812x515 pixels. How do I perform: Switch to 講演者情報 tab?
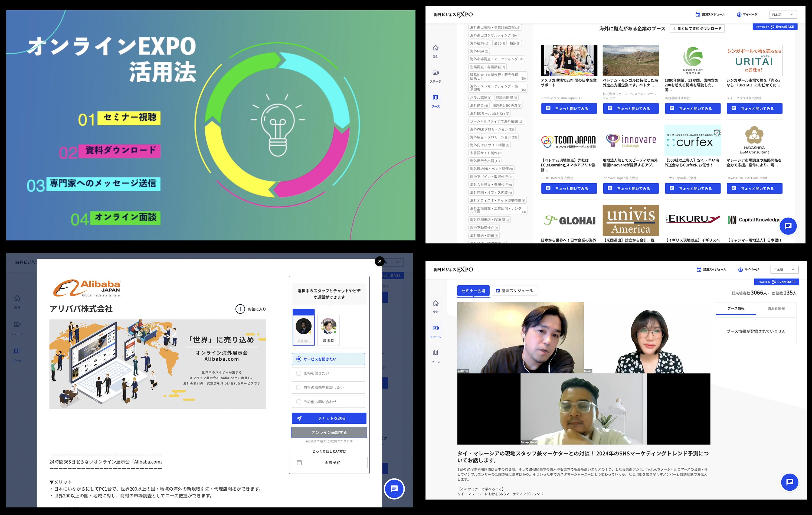point(776,309)
